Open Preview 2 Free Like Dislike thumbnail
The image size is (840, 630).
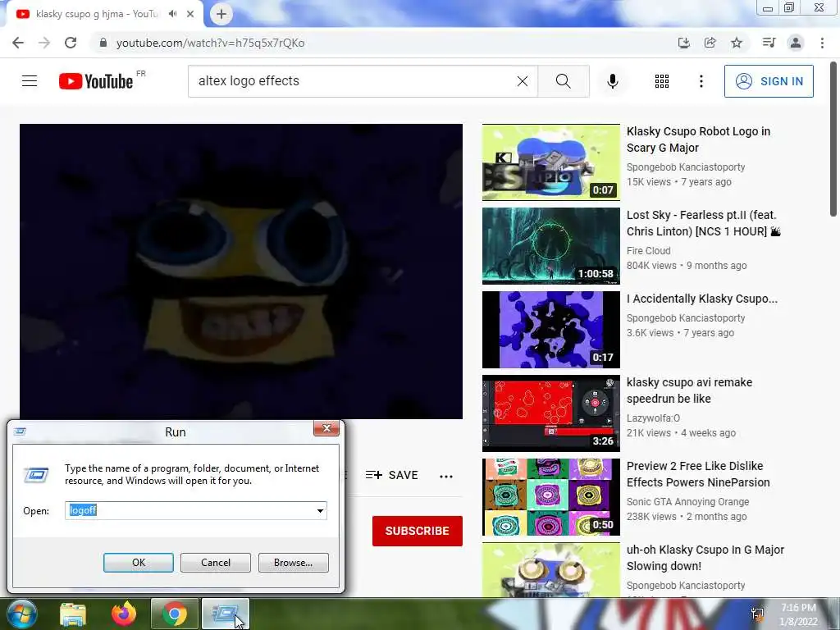point(550,496)
